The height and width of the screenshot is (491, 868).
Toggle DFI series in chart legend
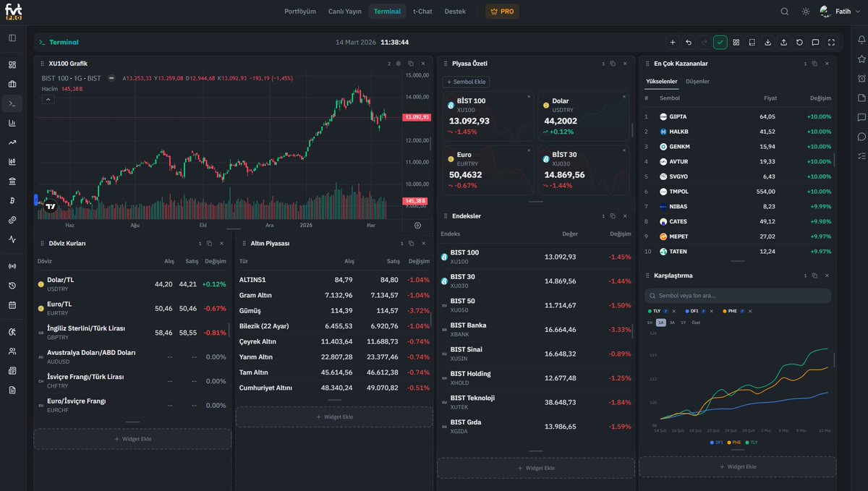coord(717,442)
